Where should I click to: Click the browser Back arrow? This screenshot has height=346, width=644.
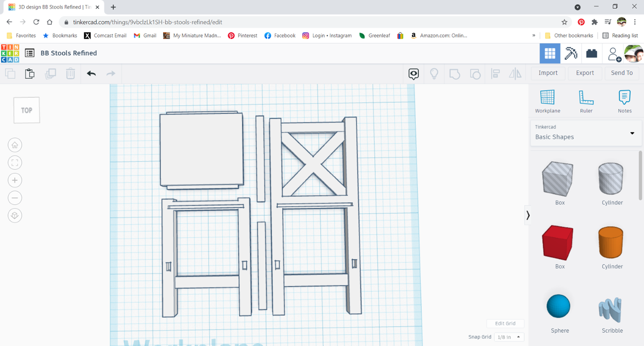coord(9,22)
